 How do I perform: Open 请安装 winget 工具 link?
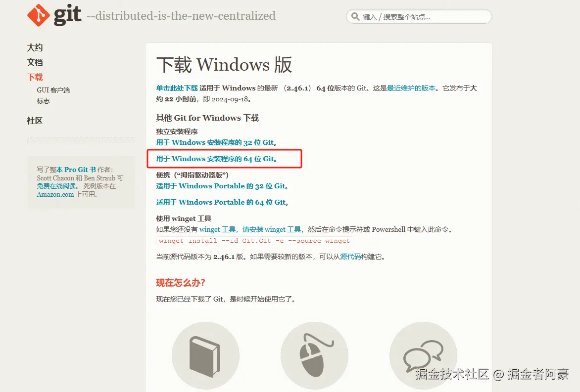[272, 229]
